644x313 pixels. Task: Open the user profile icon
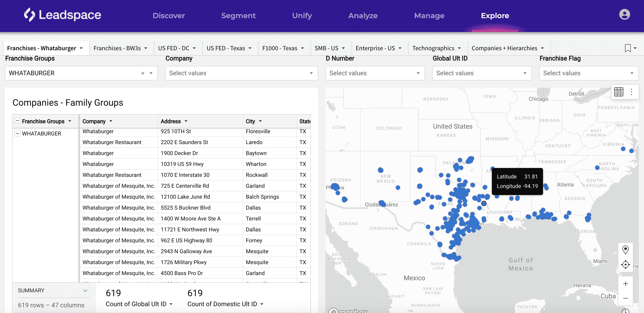tap(624, 15)
